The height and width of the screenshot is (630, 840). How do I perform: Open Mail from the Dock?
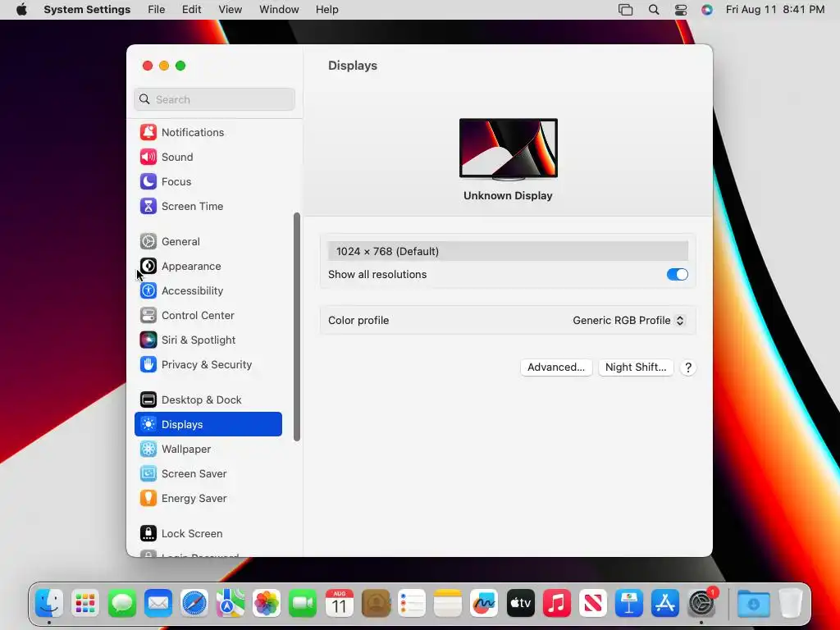[158, 604]
